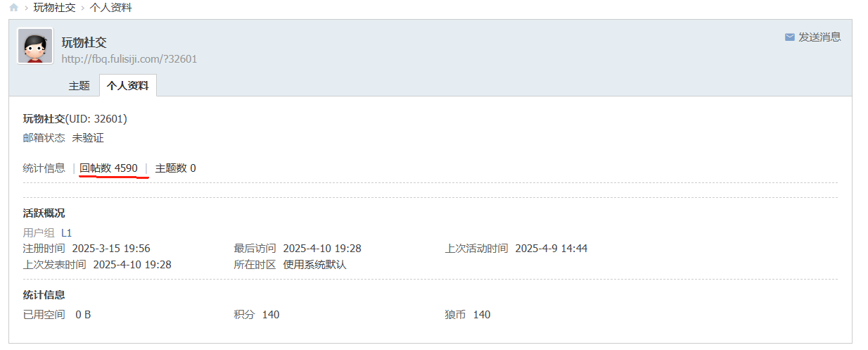Open the 主题数 0 link

[x=175, y=168]
